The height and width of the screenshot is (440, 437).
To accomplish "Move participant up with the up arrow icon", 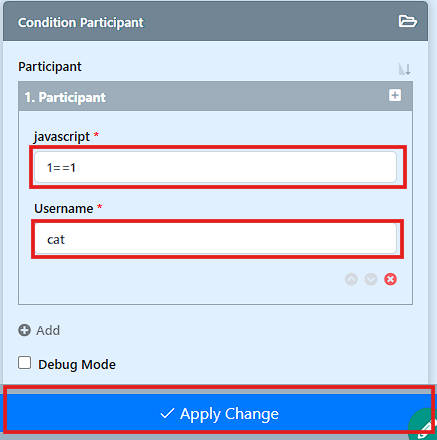I will (x=351, y=279).
